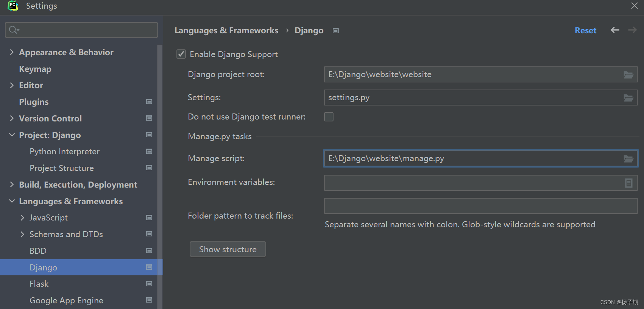The image size is (644, 309).
Task: Click the project icon on the selected Django row
Action: coord(149,267)
